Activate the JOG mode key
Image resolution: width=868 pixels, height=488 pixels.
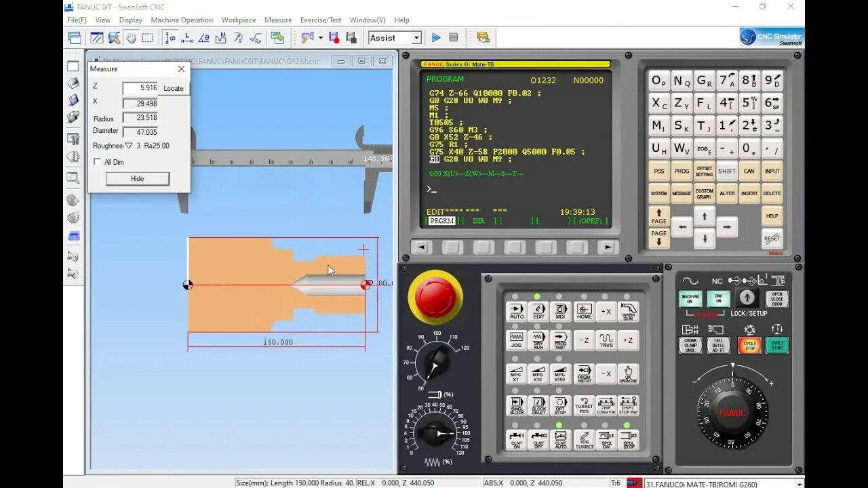point(517,340)
